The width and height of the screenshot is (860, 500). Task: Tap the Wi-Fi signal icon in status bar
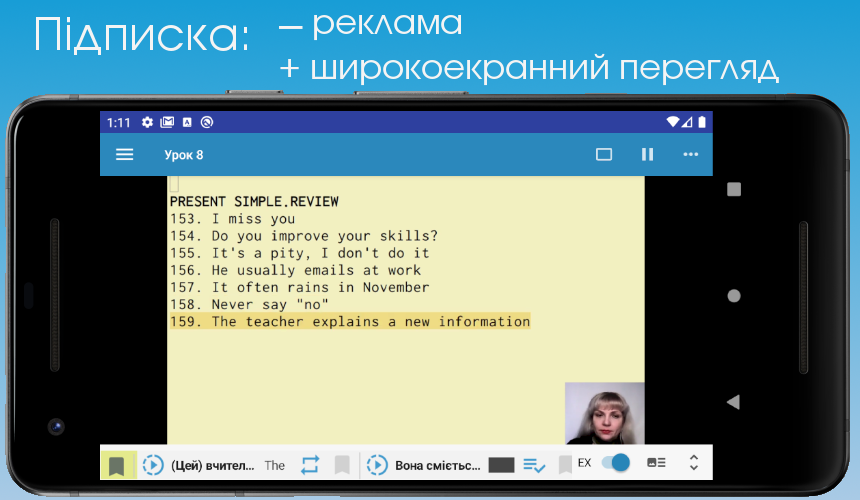672,122
